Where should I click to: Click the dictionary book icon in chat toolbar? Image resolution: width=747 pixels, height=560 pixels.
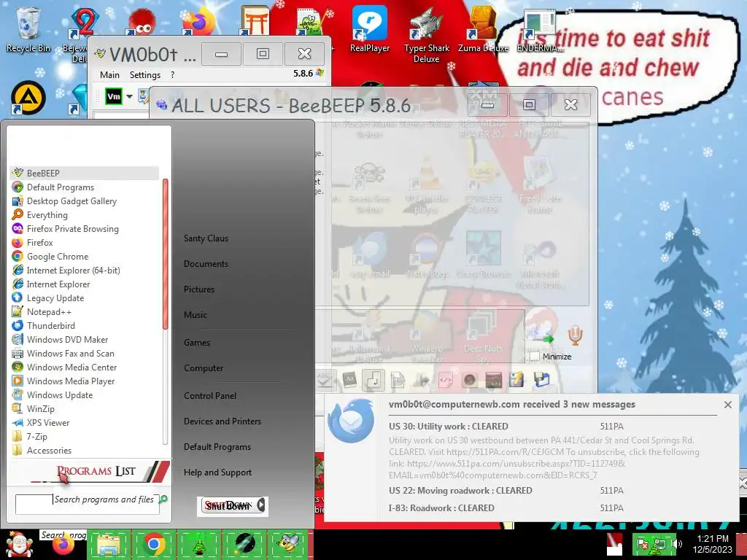(x=349, y=380)
